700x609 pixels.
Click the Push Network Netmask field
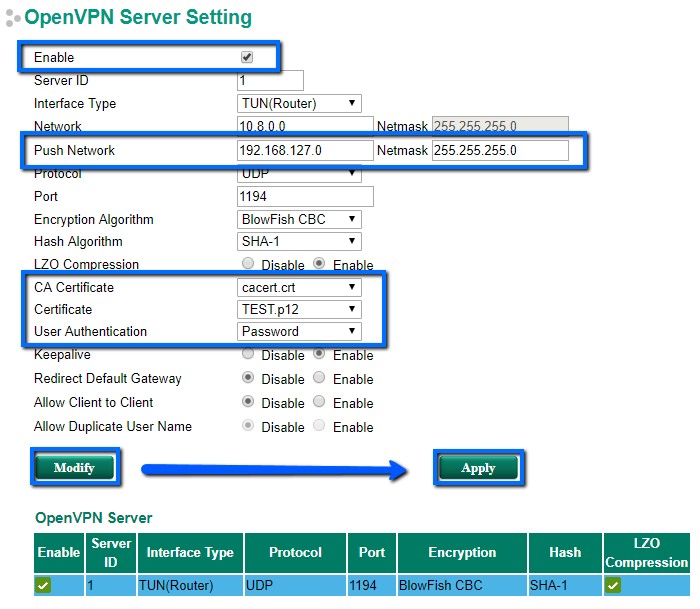click(499, 151)
